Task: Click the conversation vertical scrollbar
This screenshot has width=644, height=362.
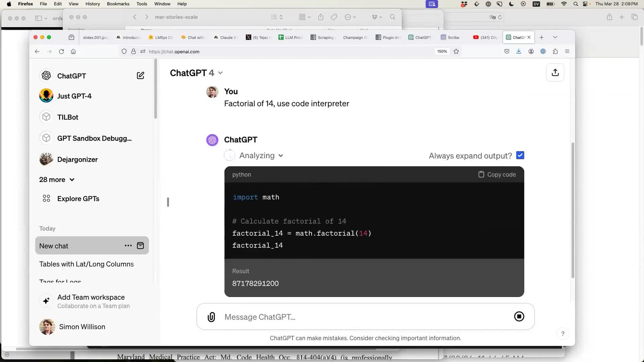Action: pos(573,210)
